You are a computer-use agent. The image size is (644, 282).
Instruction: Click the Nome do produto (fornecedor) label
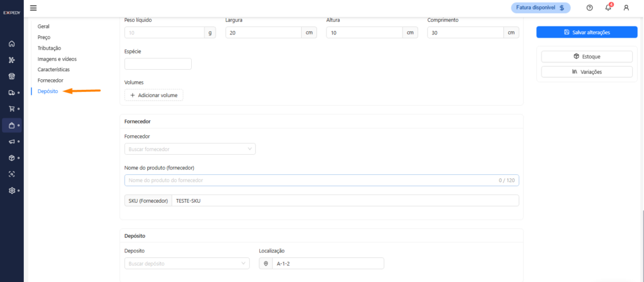159,167
